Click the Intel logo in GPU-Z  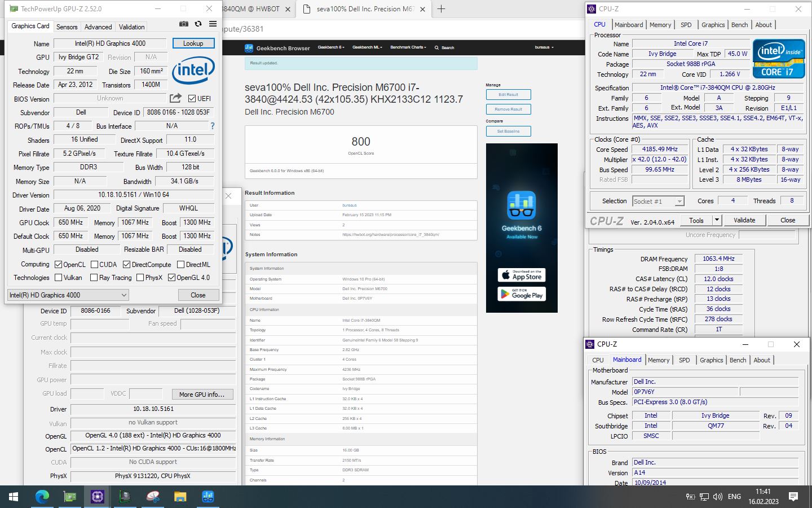pos(193,70)
